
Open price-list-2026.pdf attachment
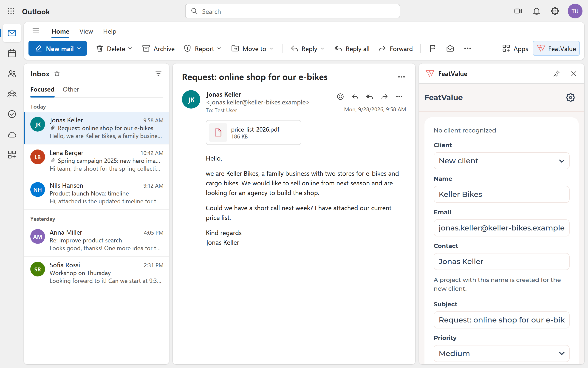(x=253, y=133)
